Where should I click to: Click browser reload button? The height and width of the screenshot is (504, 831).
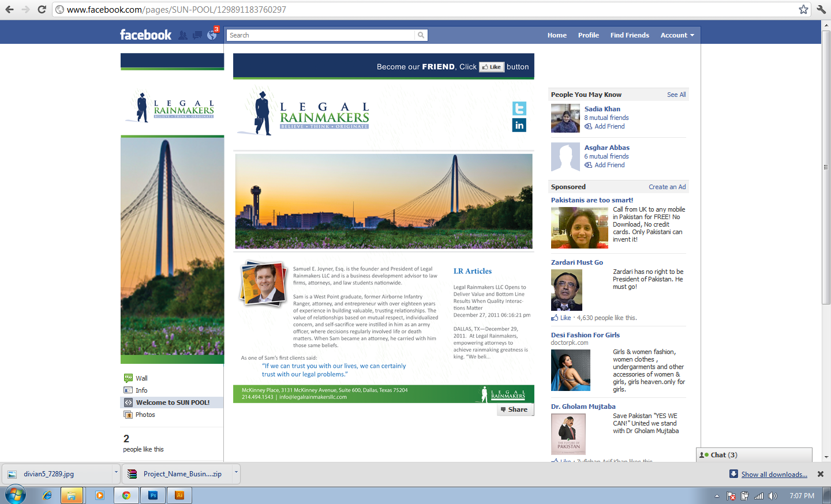[42, 9]
